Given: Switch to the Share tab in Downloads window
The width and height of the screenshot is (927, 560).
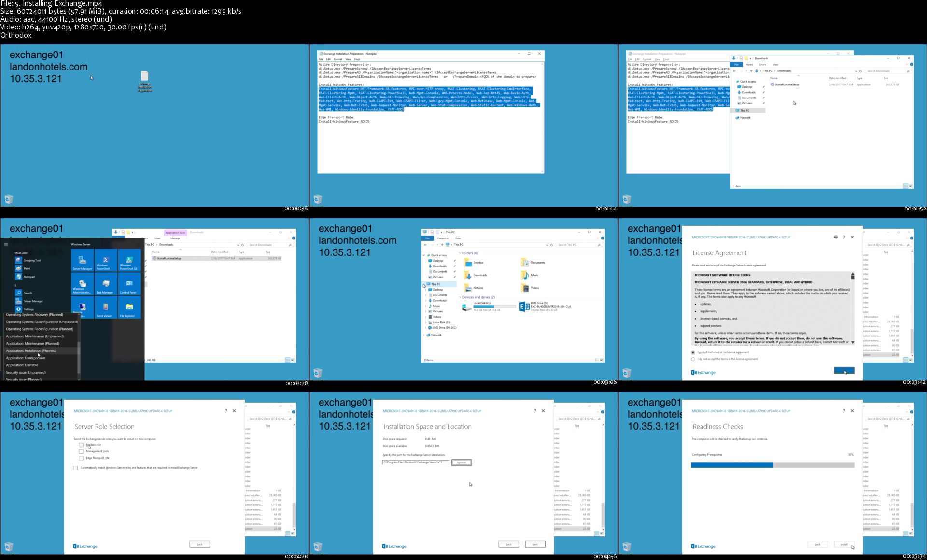Looking at the screenshot, I should click(x=762, y=65).
